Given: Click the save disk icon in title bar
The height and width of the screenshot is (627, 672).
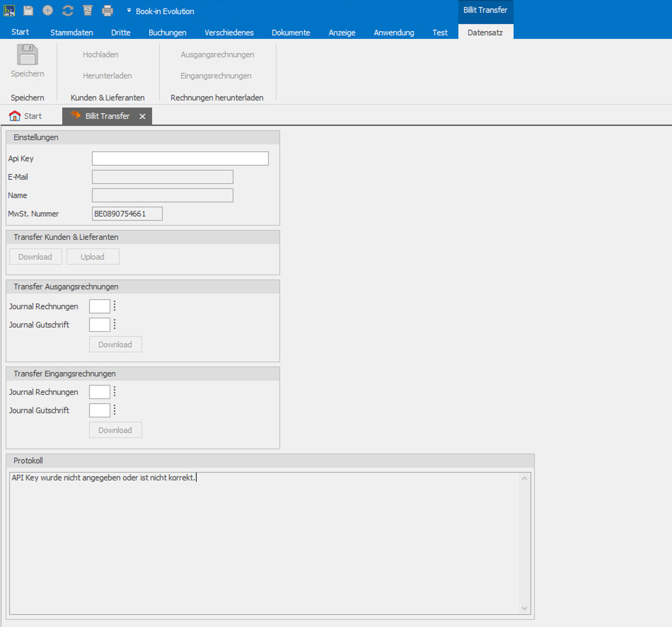Looking at the screenshot, I should click(x=28, y=11).
